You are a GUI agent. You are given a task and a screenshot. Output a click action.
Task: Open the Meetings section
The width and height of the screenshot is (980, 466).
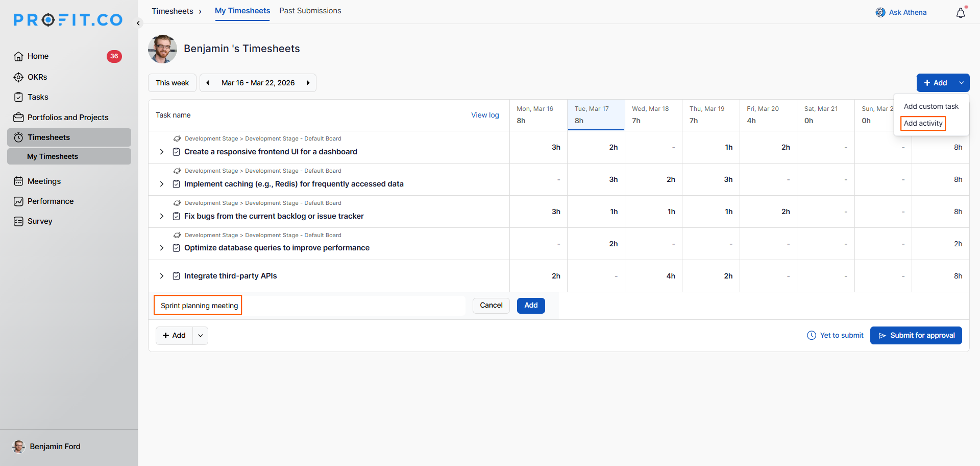pyautogui.click(x=44, y=181)
